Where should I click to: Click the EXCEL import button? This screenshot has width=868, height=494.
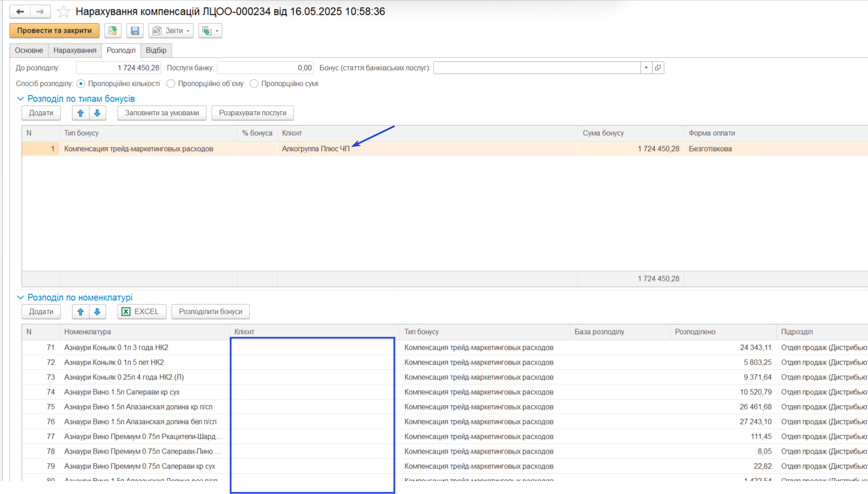click(x=142, y=311)
